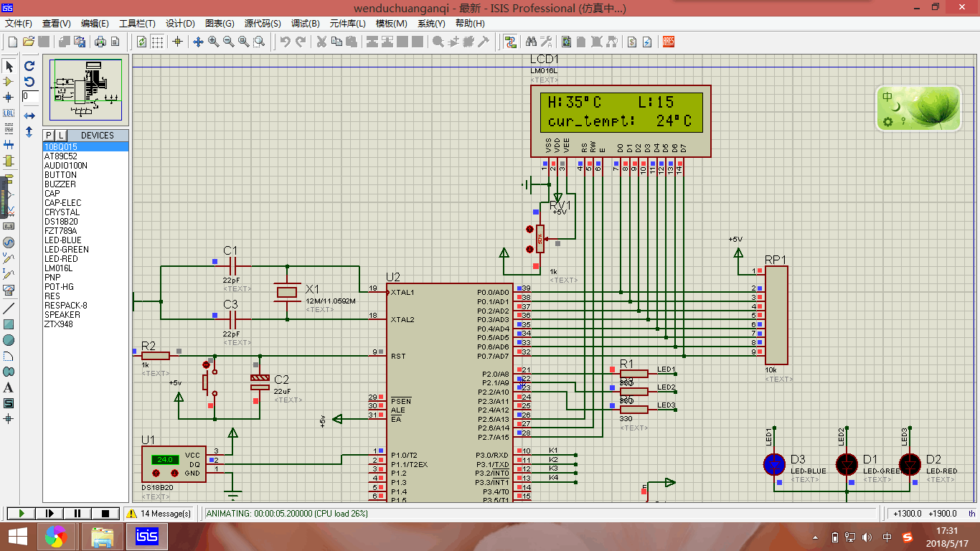Click the Rotate Anti-Clockwise icon

click(x=29, y=82)
